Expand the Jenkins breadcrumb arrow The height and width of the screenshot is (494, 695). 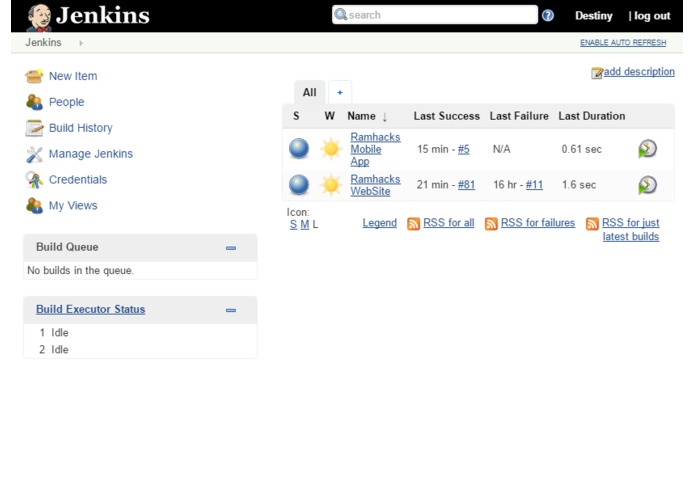pyautogui.click(x=81, y=43)
